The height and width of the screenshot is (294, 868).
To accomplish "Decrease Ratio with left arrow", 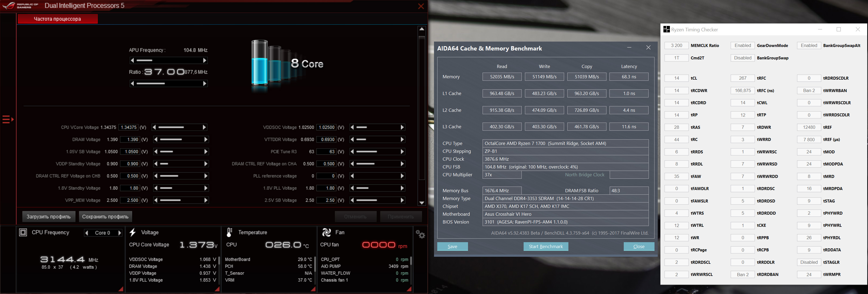I will click(133, 83).
